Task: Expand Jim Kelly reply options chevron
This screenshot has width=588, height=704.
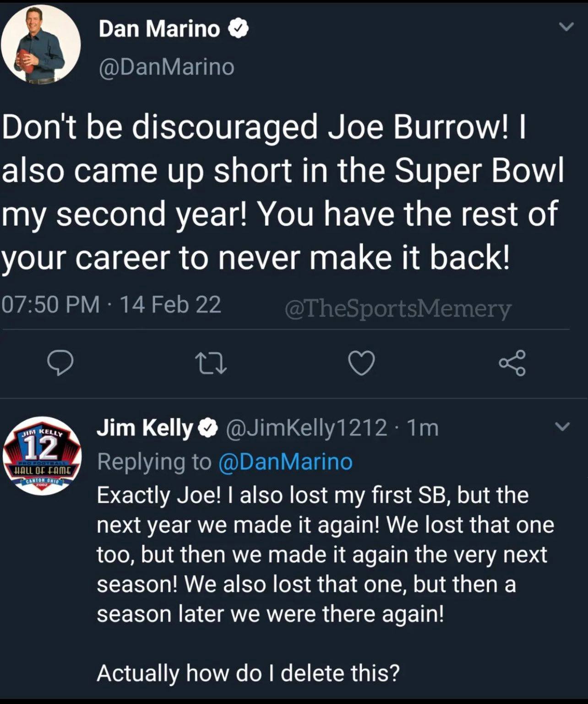Action: coord(562,427)
